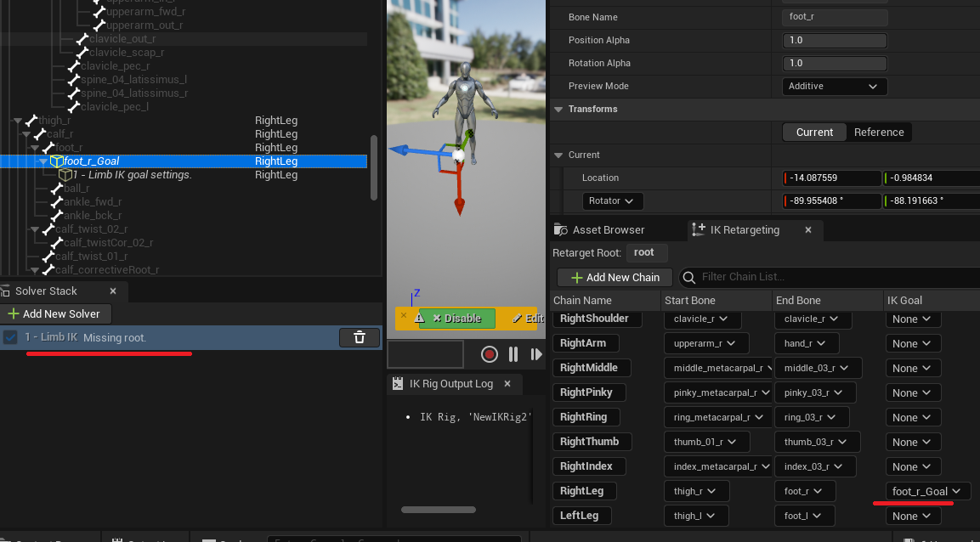
Task: Click the foot_r_Goal cube icon
Action: point(56,161)
